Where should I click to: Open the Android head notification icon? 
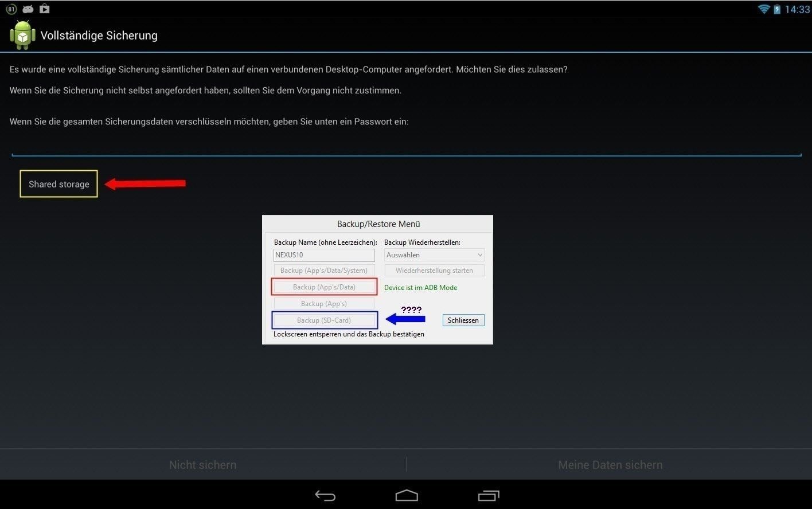(28, 9)
